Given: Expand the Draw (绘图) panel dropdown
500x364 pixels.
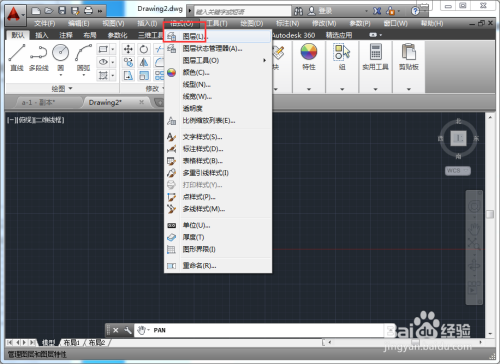Looking at the screenshot, I should (62, 89).
